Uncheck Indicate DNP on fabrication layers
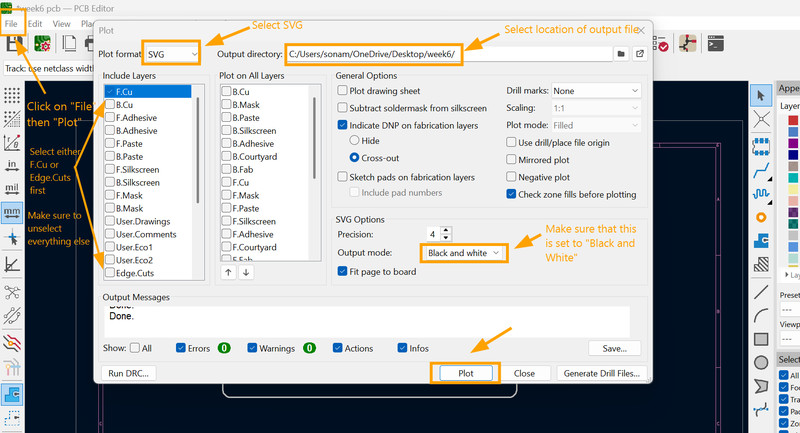The height and width of the screenshot is (433, 800). click(x=342, y=125)
